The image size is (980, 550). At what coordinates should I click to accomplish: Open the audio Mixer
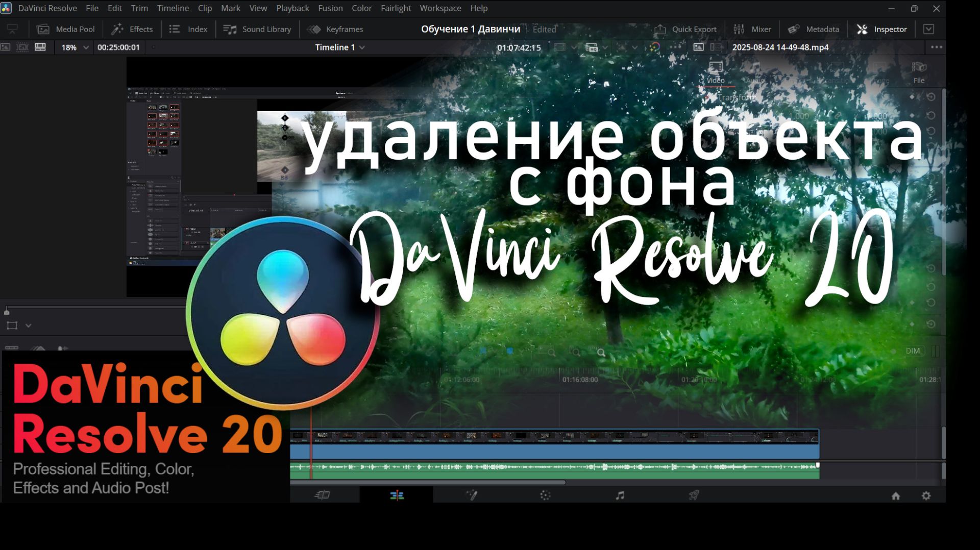753,29
